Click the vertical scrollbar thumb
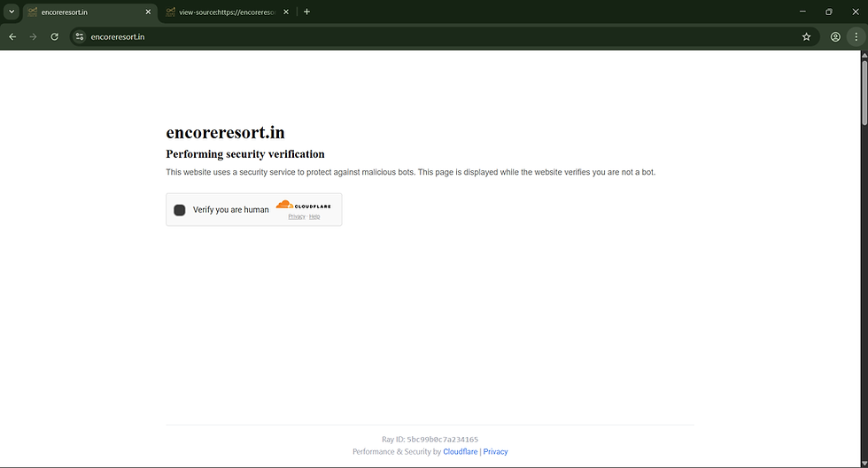The height and width of the screenshot is (468, 868). click(864, 92)
